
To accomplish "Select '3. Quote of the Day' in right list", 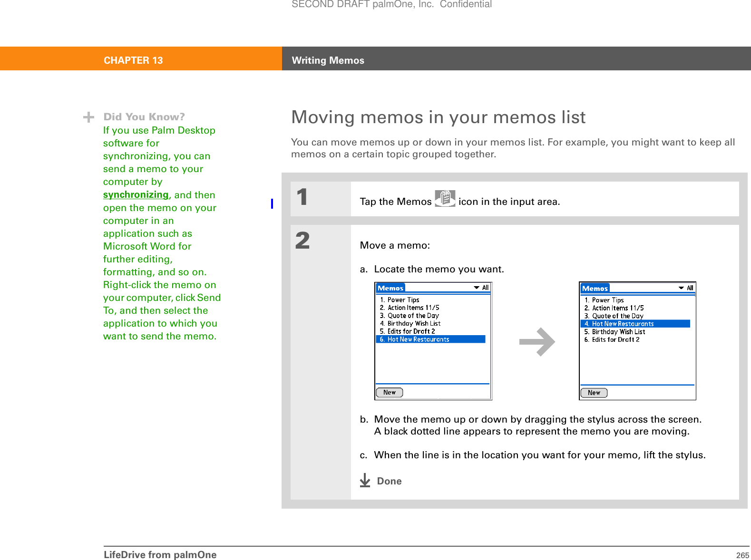I will click(x=614, y=316).
